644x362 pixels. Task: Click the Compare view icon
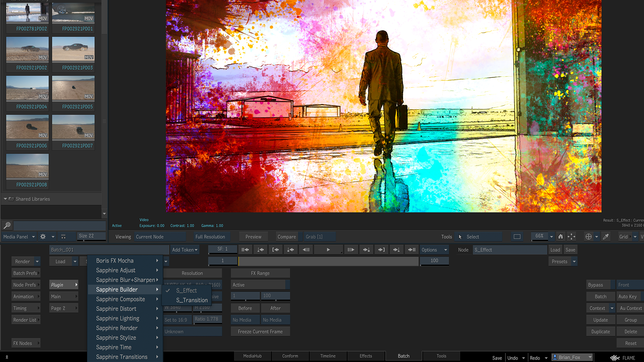(286, 236)
